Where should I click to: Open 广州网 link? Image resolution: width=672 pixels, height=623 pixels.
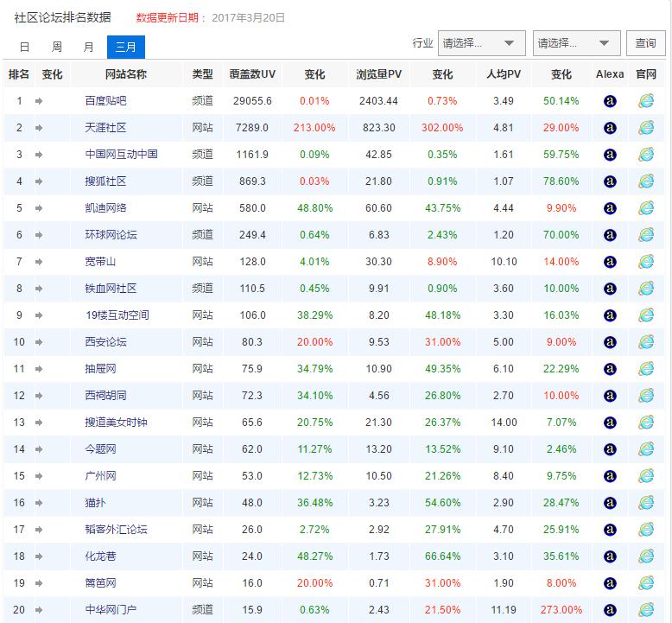(100, 476)
